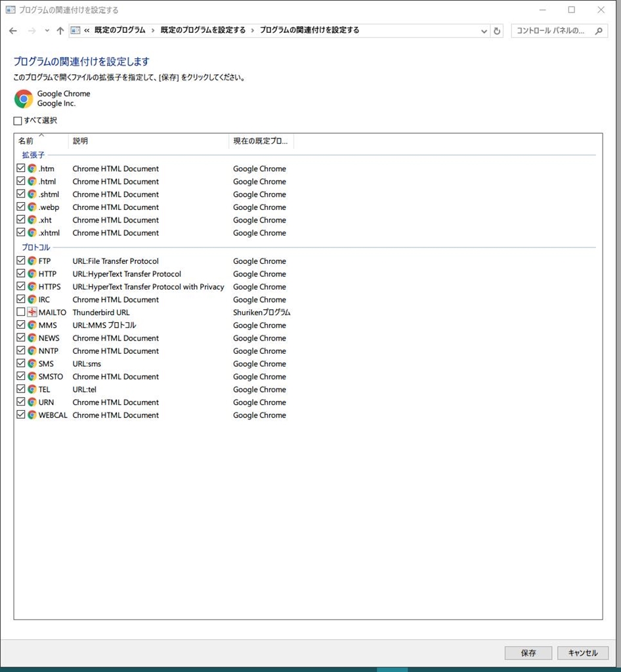Screen dimensions: 621x672
Task: Click the Chrome icon in the TEL row
Action: 32,390
